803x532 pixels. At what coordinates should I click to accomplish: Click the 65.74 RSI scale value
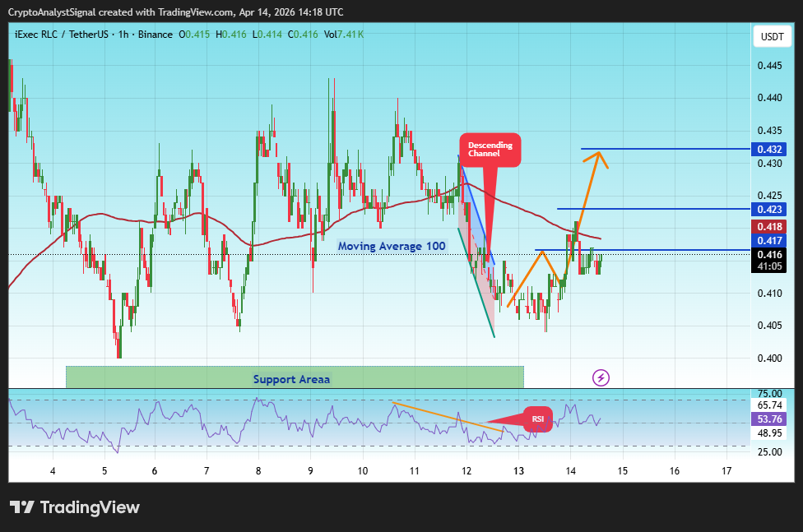click(x=769, y=405)
